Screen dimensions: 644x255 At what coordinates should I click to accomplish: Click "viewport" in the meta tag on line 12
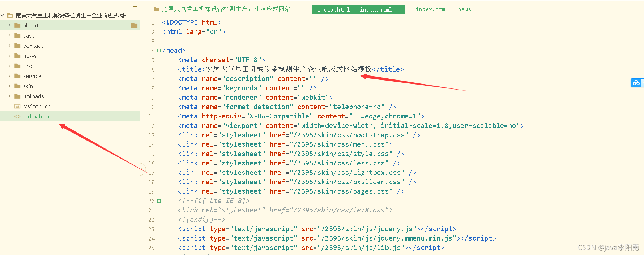click(242, 126)
